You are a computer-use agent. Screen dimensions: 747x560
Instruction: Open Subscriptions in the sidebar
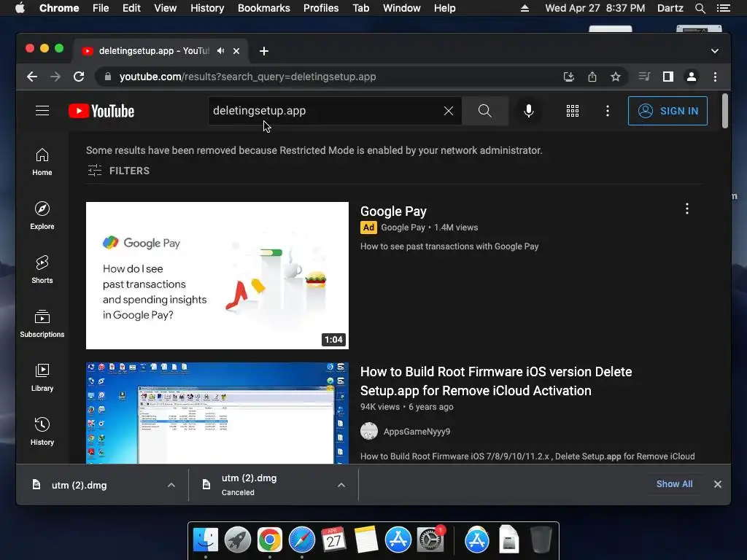tap(42, 324)
